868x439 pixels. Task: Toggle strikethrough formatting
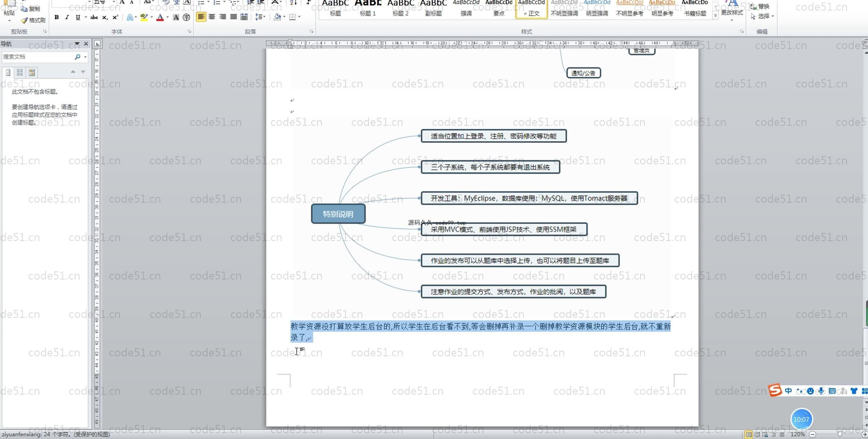tap(94, 17)
